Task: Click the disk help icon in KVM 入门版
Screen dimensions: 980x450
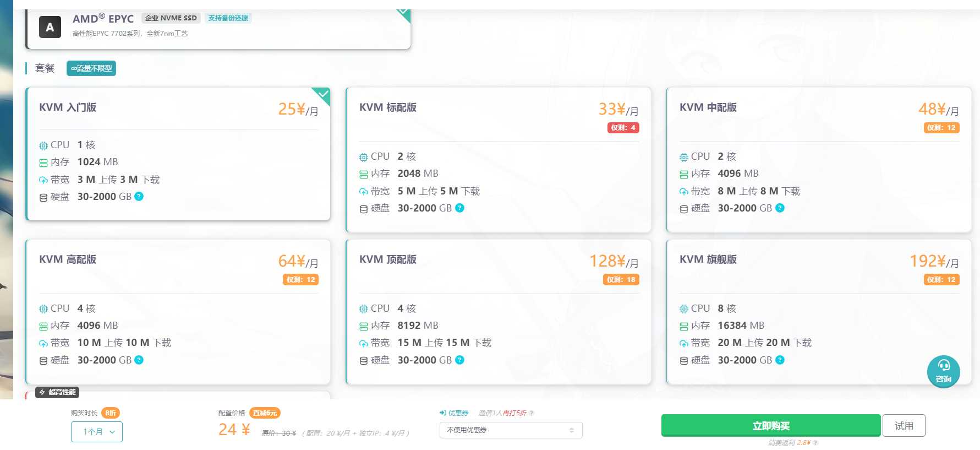Action: tap(139, 196)
